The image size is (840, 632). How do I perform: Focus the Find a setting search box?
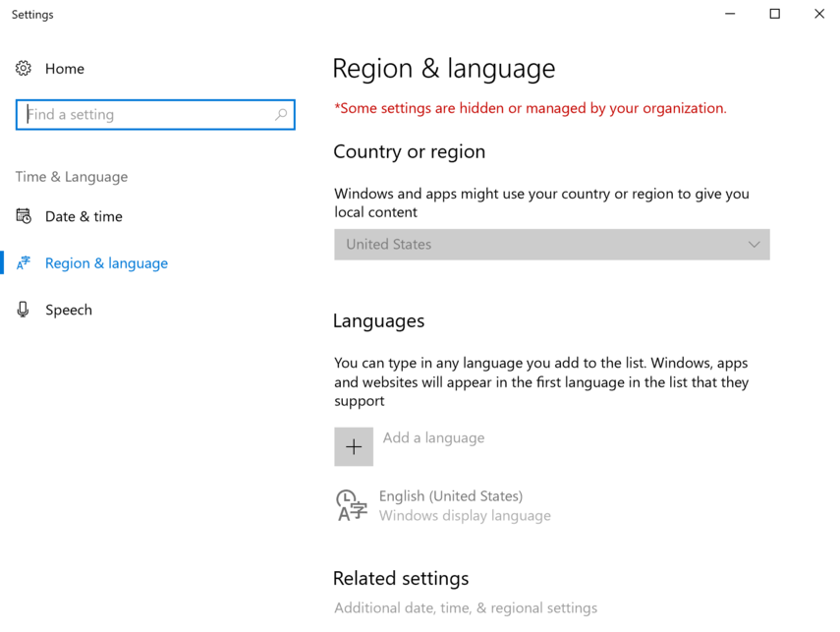coord(147,115)
